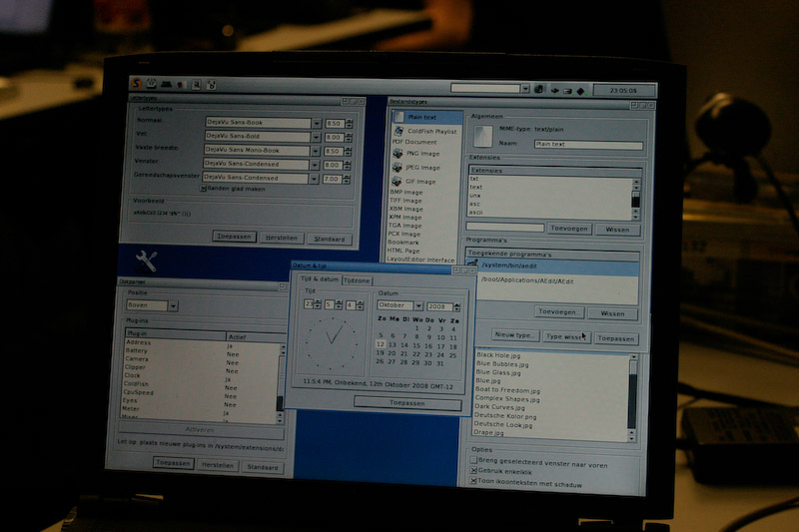799x532 pixels.
Task: Click the clock display in the top panel
Action: coord(622,90)
